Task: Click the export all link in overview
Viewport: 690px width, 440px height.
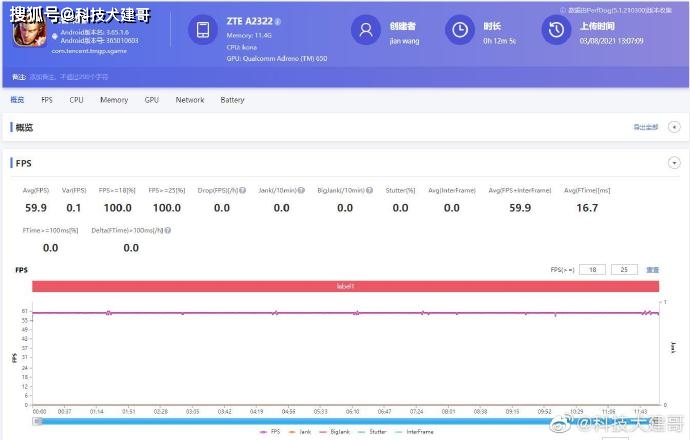Action: (x=645, y=127)
